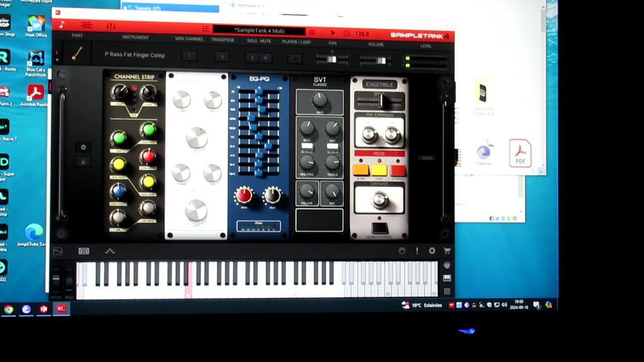This screenshot has height=362, width=644.
Task: Open the waveform edit view icon
Action: (x=58, y=251)
